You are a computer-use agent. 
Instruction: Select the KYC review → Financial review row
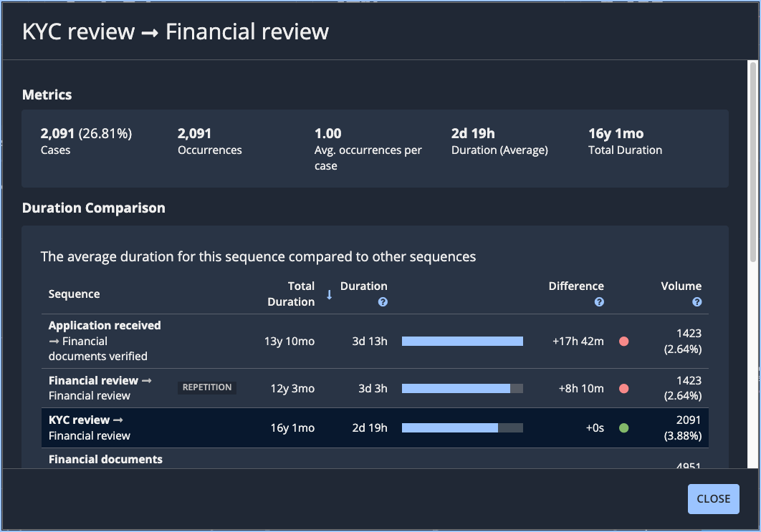375,427
